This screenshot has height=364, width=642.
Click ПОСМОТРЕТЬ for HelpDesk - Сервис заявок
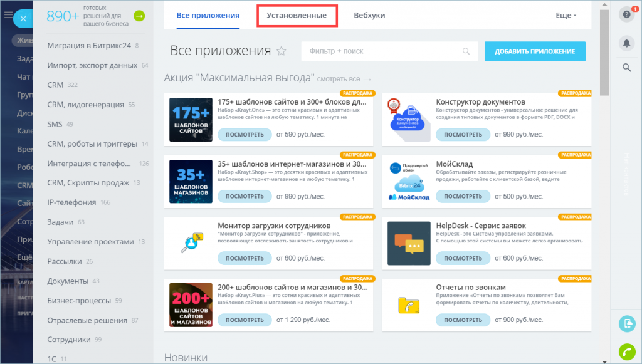pyautogui.click(x=463, y=258)
